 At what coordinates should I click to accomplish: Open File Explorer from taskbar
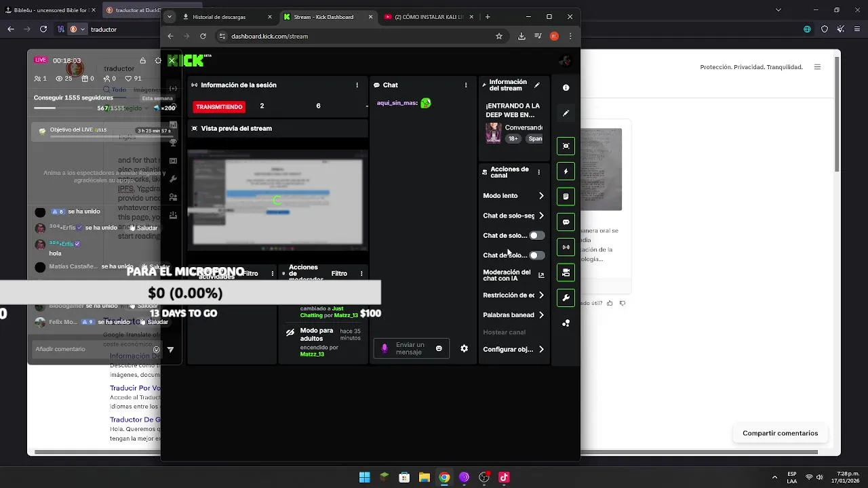click(424, 477)
